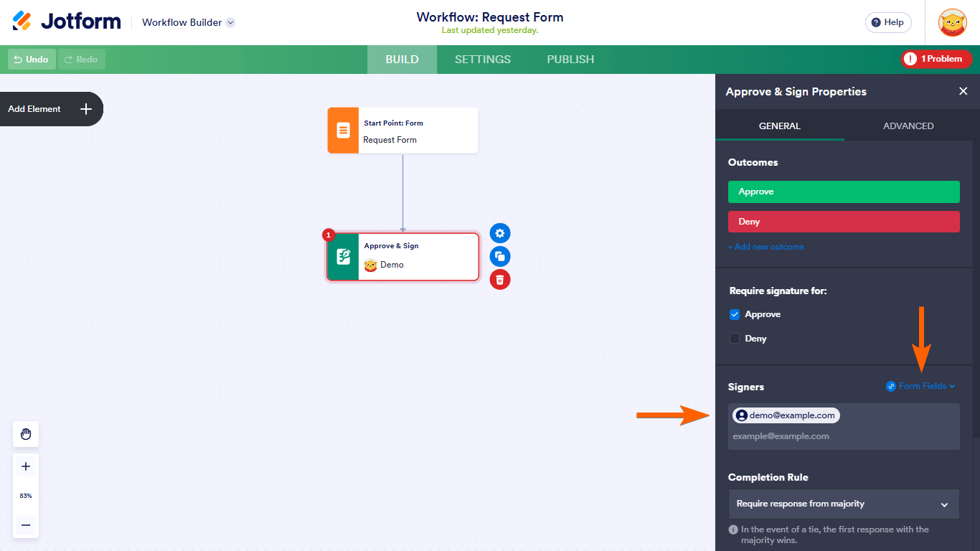Switch to the ADVANCED properties tab
Screen dimensions: 980x551
(x=908, y=126)
